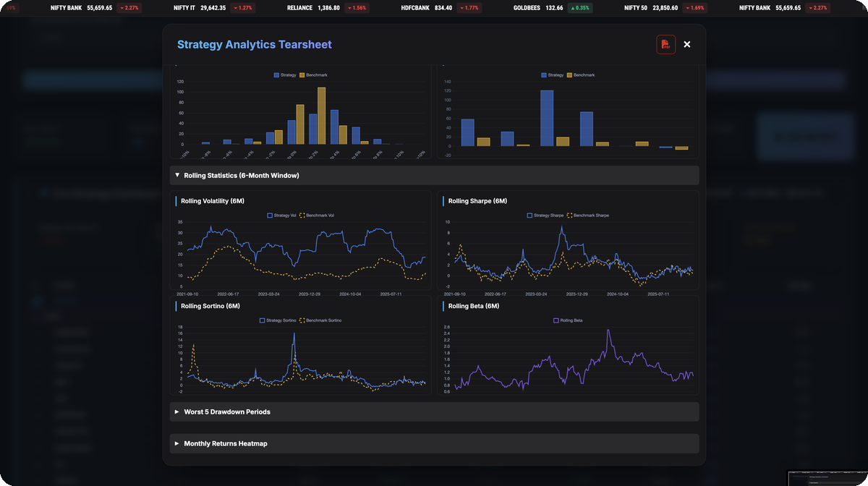The width and height of the screenshot is (868, 486).
Task: Toggle the Benchmark Sortino legend series
Action: [320, 320]
